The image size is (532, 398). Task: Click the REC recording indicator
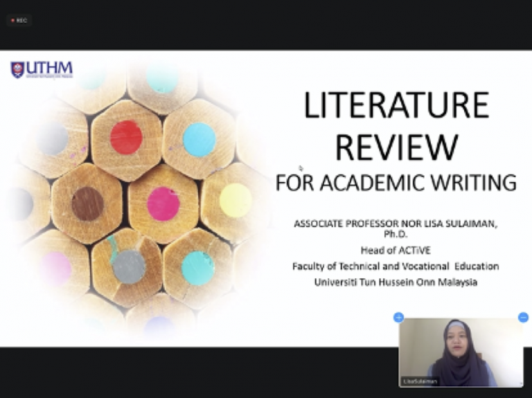pos(19,20)
